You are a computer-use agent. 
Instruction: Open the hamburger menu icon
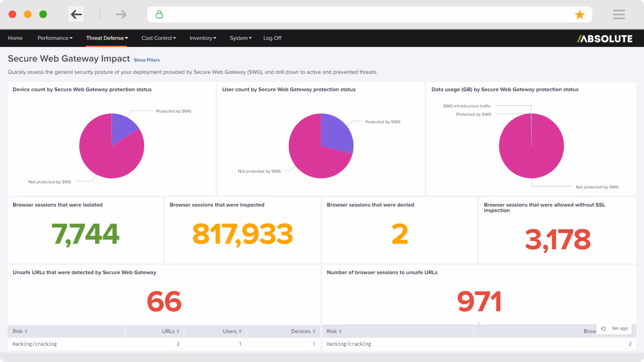tap(619, 14)
